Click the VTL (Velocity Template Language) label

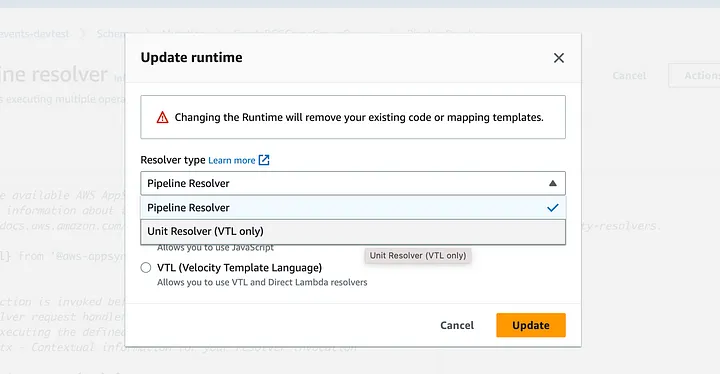tap(239, 267)
